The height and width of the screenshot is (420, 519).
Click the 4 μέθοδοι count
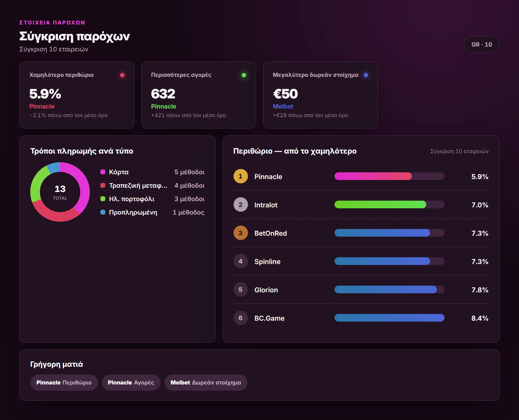(189, 186)
